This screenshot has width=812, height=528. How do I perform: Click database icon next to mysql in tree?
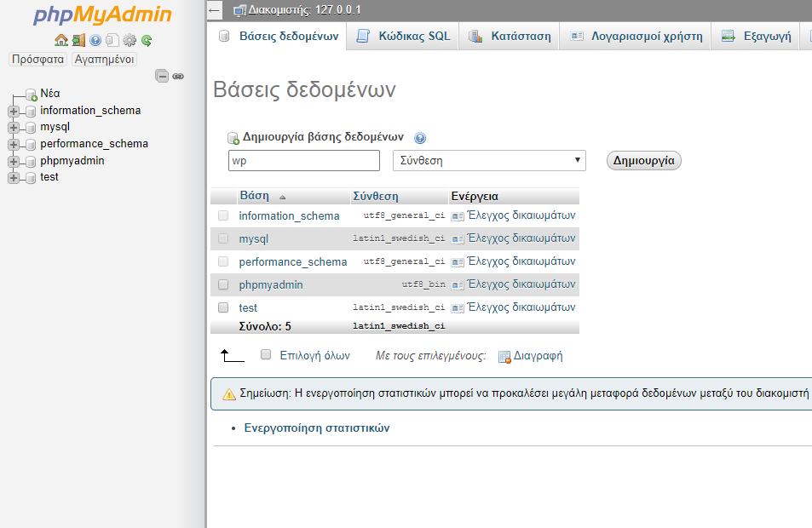31,128
